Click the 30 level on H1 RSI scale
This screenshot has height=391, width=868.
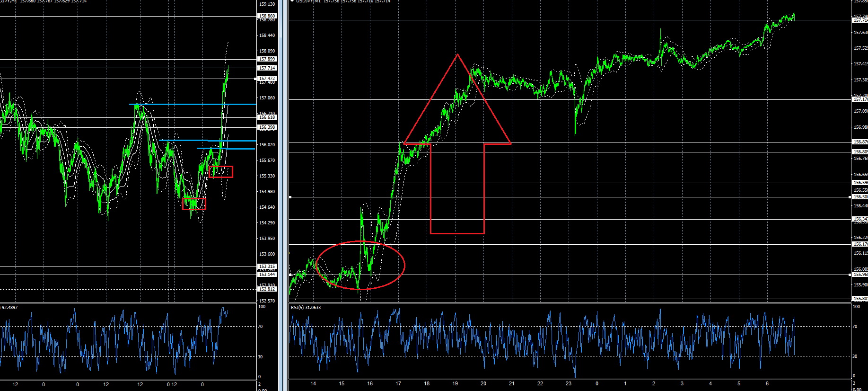point(260,357)
